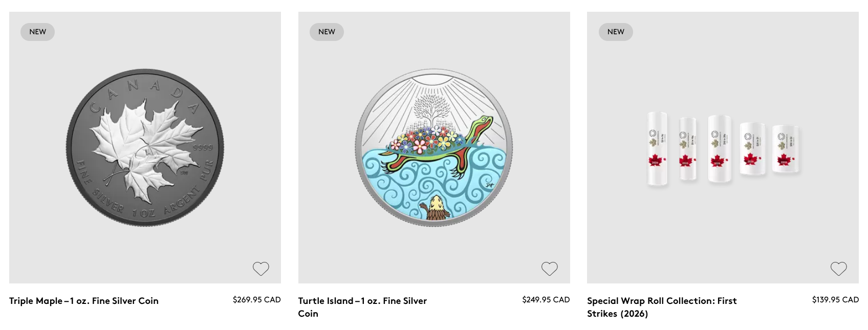Click the beaver at bottom of Turtle Island coin
The width and height of the screenshot is (868, 330).
pos(435,207)
